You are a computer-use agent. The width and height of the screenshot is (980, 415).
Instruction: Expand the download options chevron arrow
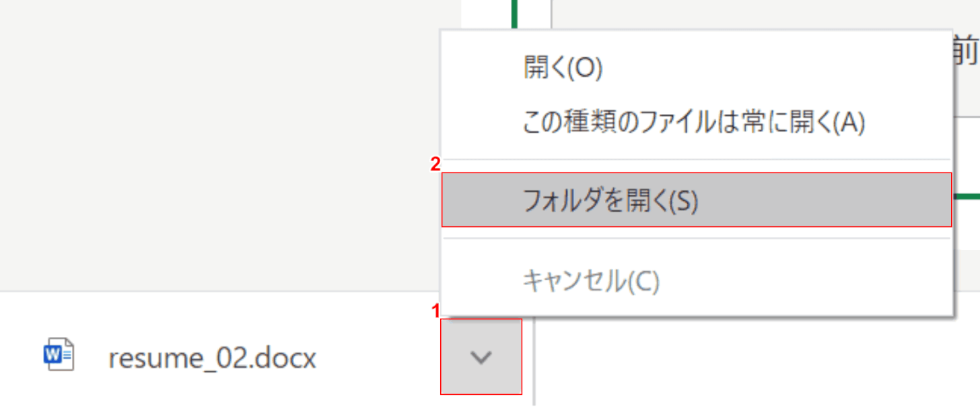click(481, 357)
